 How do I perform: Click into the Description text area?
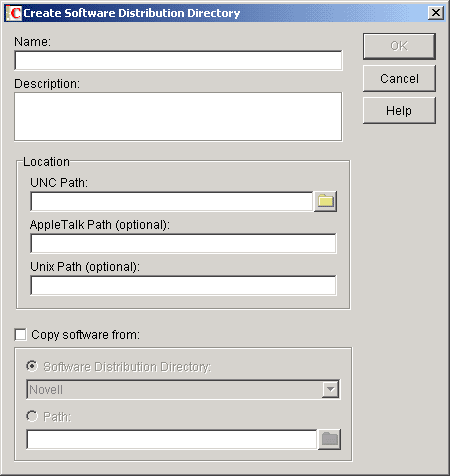[x=178, y=117]
